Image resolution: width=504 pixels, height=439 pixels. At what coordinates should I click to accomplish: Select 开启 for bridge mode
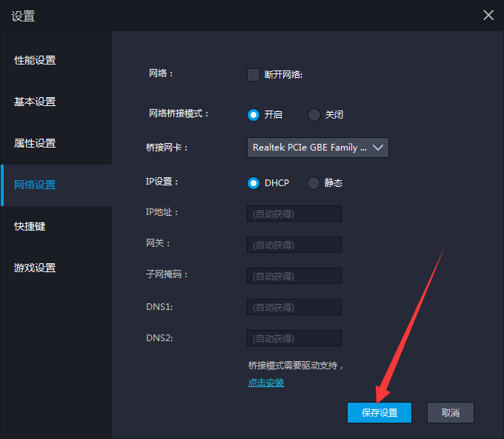[253, 115]
